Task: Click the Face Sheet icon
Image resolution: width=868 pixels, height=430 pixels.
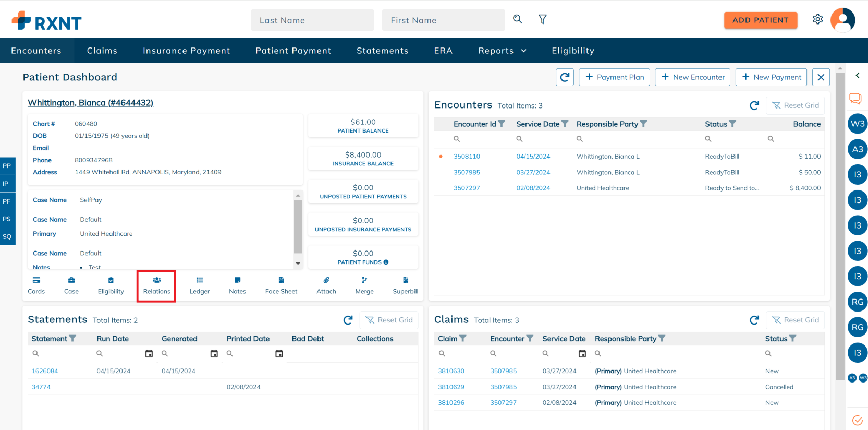Action: (x=281, y=285)
